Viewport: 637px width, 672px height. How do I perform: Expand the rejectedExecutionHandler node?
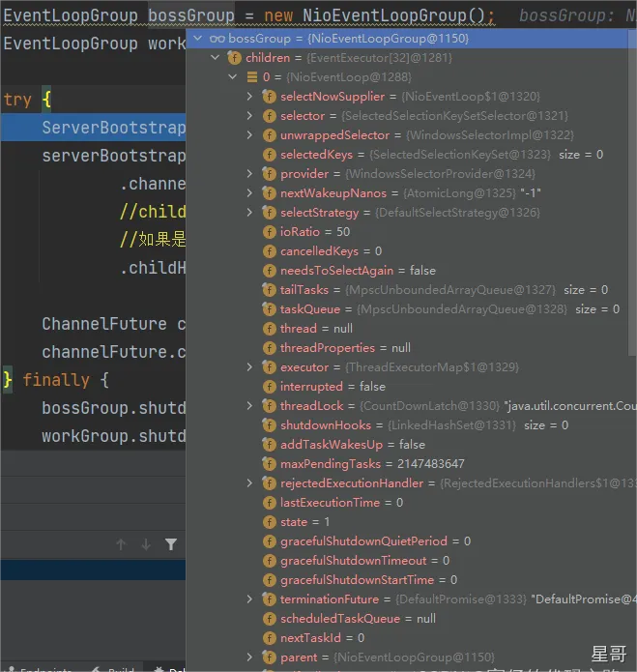250,483
